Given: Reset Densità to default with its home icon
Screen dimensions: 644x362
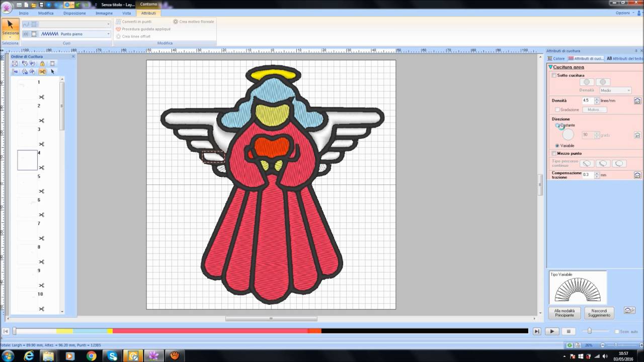Looking at the screenshot, I should point(637,101).
